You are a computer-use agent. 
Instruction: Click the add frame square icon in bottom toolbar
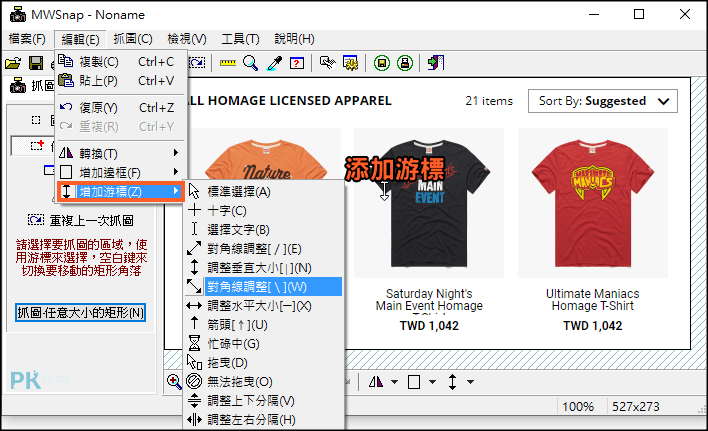414,382
